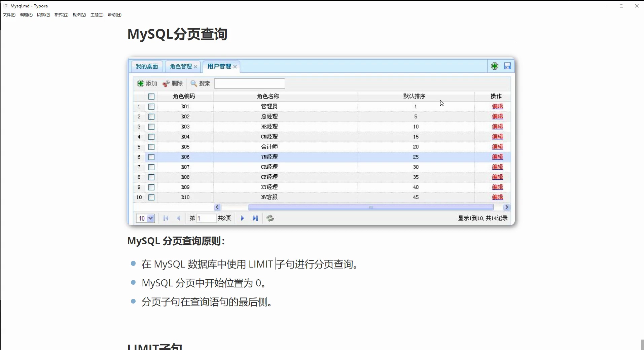The image size is (644, 350).
Task: Click the MySQL 分页查询原则 subheading
Action: point(176,241)
